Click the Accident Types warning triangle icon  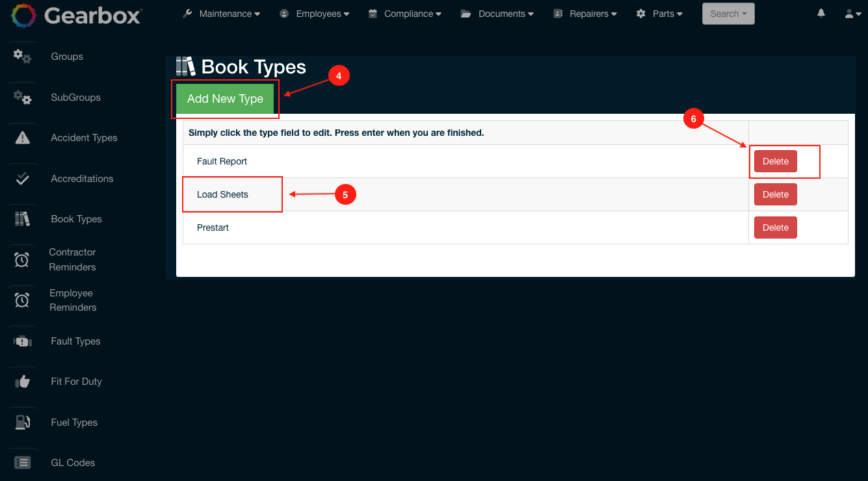pos(22,138)
